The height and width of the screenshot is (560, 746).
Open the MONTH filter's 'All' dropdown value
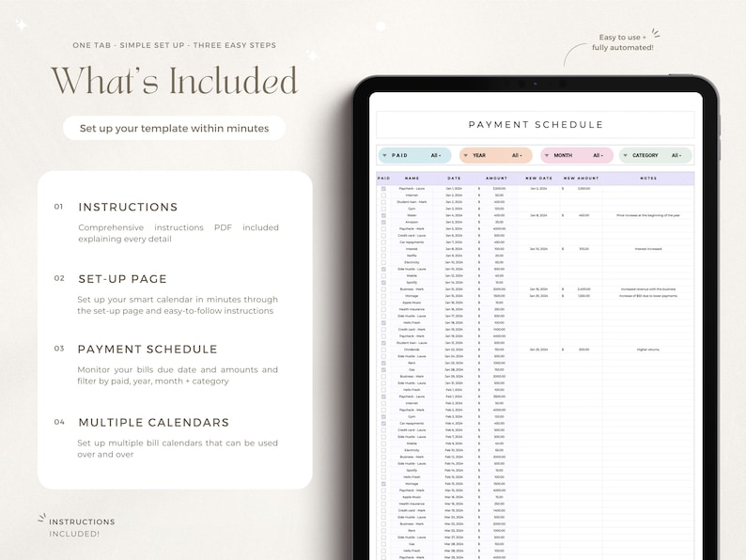click(x=598, y=156)
